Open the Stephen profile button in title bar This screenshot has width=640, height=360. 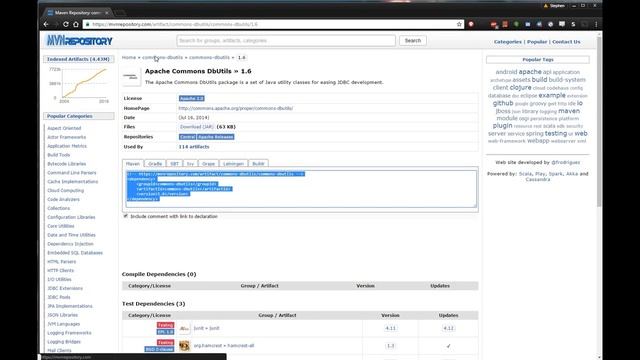pos(554,6)
